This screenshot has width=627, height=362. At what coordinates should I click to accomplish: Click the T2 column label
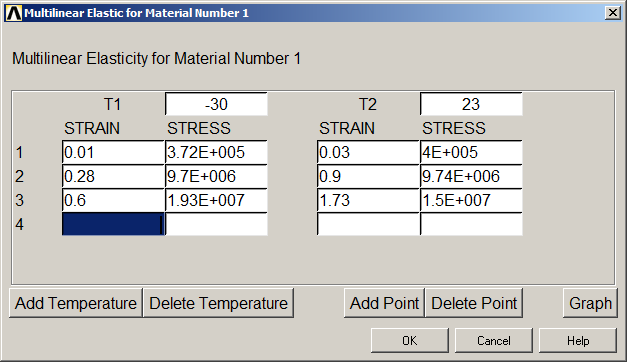click(x=367, y=104)
